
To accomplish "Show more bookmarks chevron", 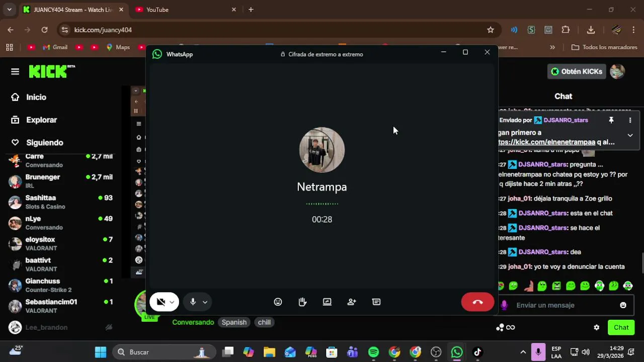I will coord(552,47).
